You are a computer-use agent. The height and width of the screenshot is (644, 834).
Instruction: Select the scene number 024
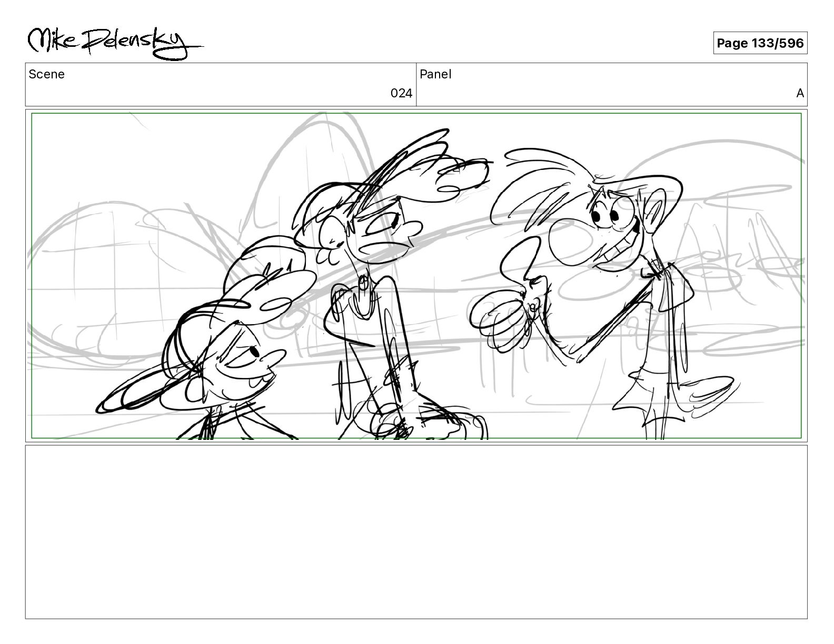(x=401, y=94)
